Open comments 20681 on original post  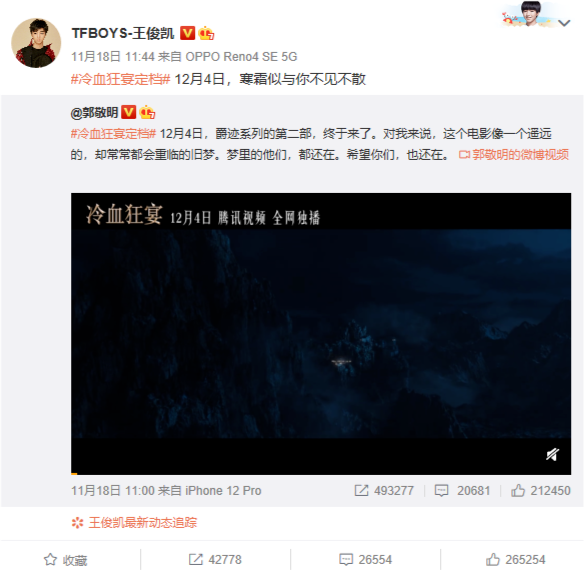coord(462,491)
